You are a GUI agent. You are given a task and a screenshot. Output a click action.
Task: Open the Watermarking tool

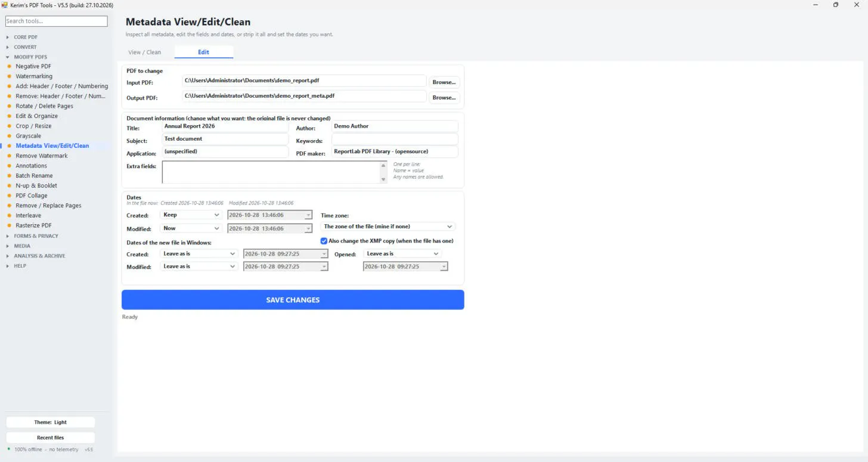(34, 76)
